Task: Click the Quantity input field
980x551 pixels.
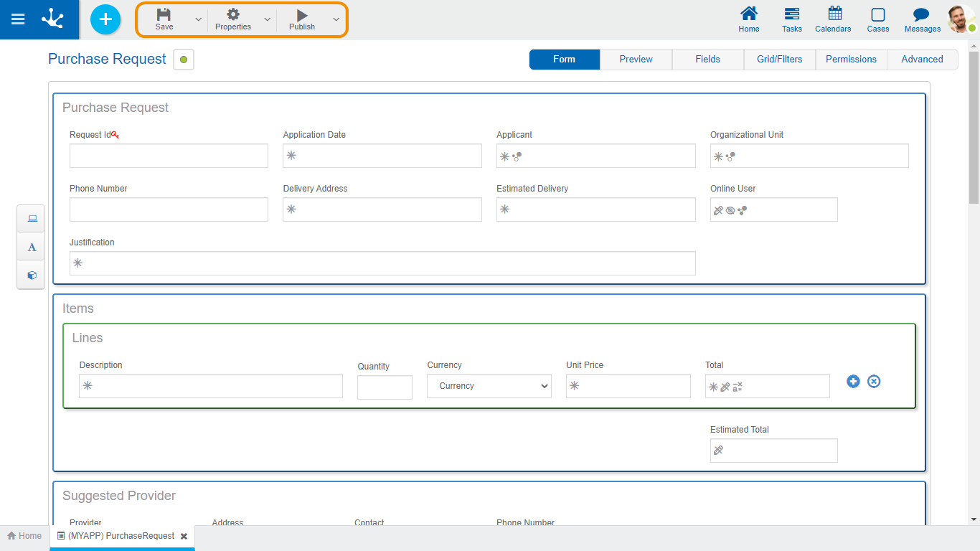Action: coord(385,387)
